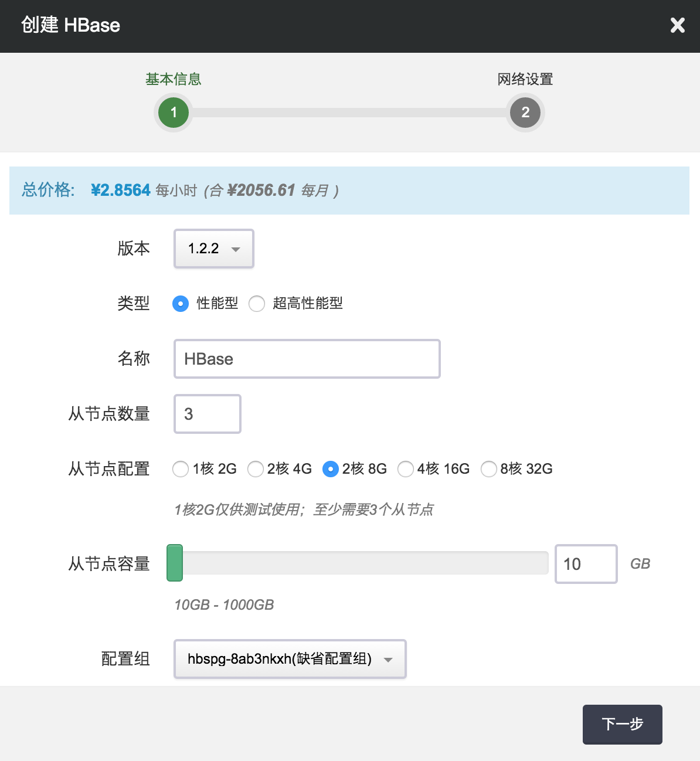Switch to the 网络设置 step label

click(x=525, y=79)
